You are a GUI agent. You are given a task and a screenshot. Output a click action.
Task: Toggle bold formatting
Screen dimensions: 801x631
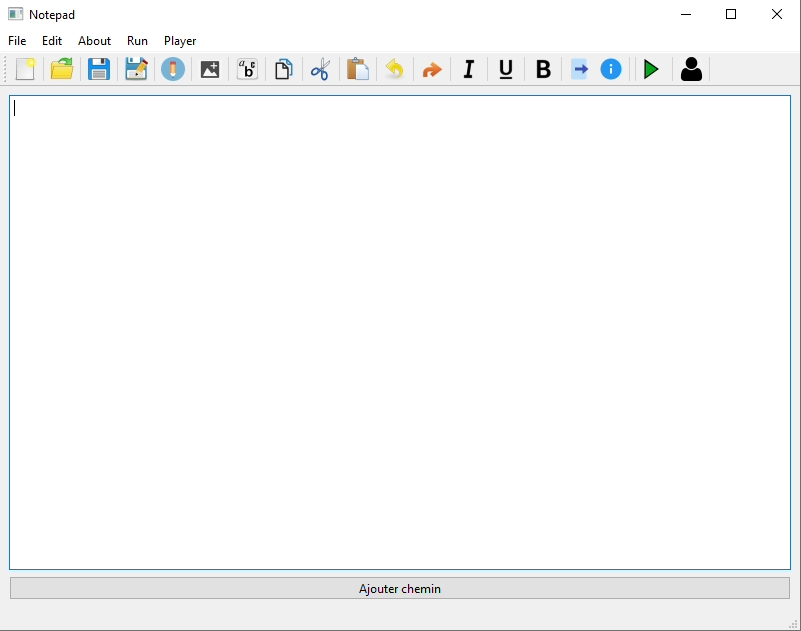(x=543, y=69)
